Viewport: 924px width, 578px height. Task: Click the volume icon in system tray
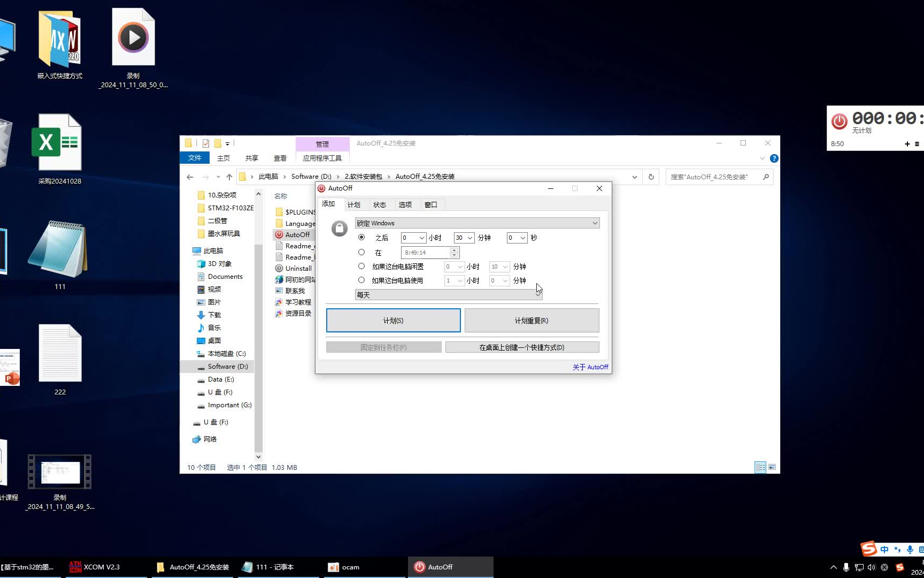click(x=872, y=567)
